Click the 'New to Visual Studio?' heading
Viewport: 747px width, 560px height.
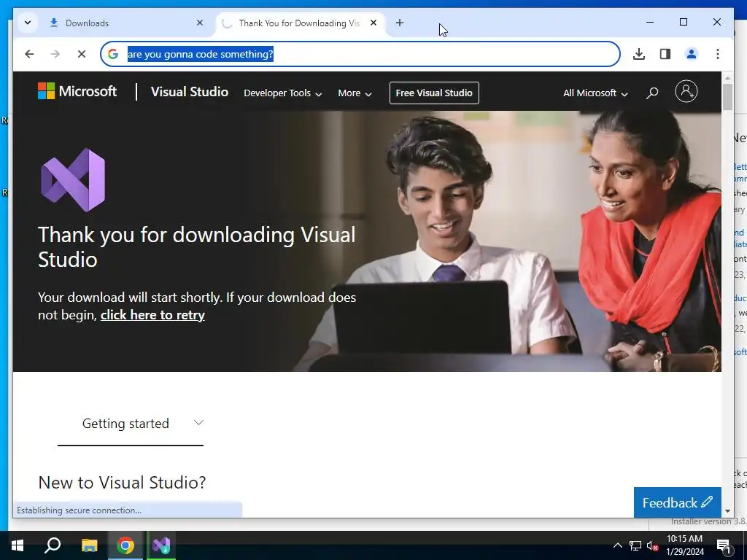point(122,483)
